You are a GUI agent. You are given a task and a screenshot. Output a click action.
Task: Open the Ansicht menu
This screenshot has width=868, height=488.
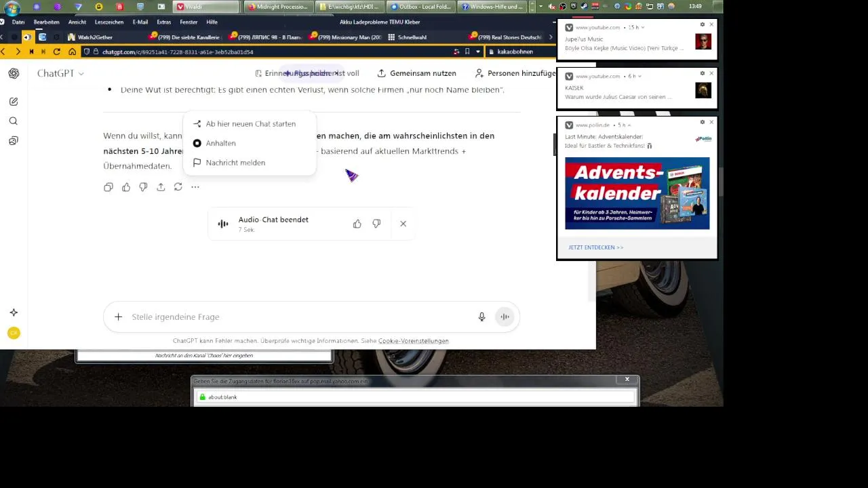click(77, 22)
